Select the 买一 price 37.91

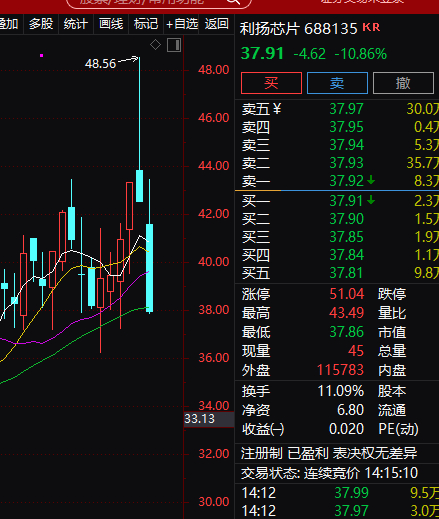[346, 201]
